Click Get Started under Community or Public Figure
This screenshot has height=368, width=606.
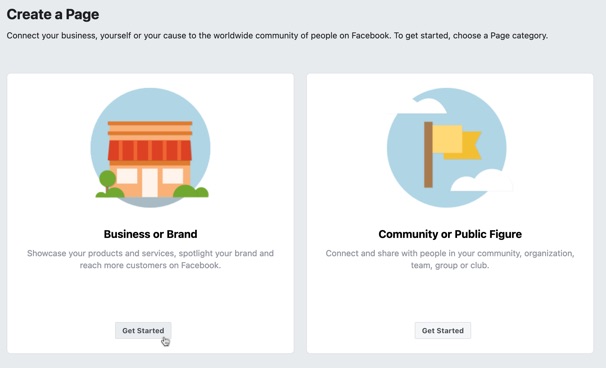[x=443, y=331]
